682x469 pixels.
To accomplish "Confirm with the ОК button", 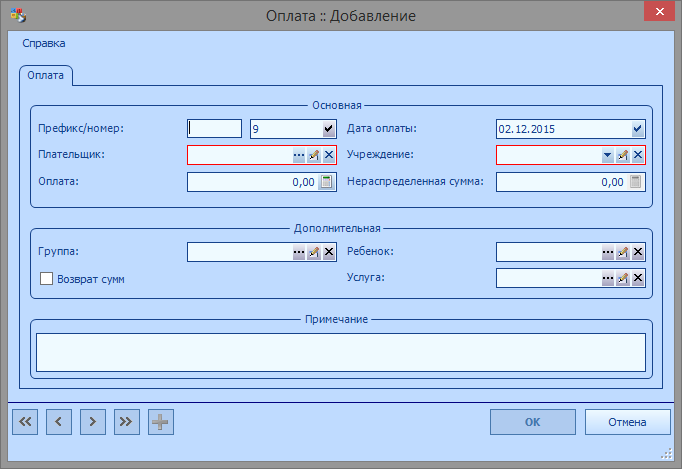I will [532, 422].
